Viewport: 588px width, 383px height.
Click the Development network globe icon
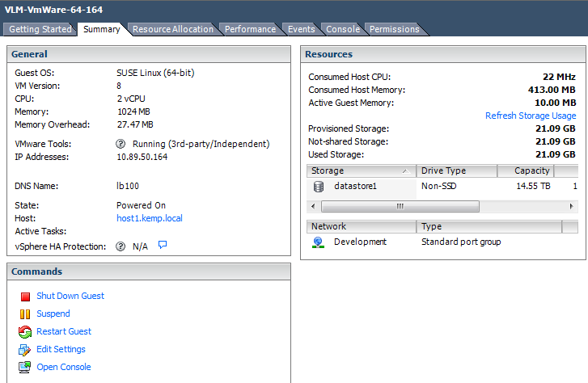318,242
